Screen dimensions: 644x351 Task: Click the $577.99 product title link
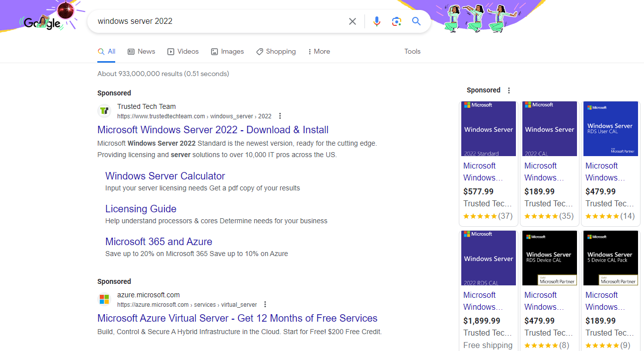[483, 172]
